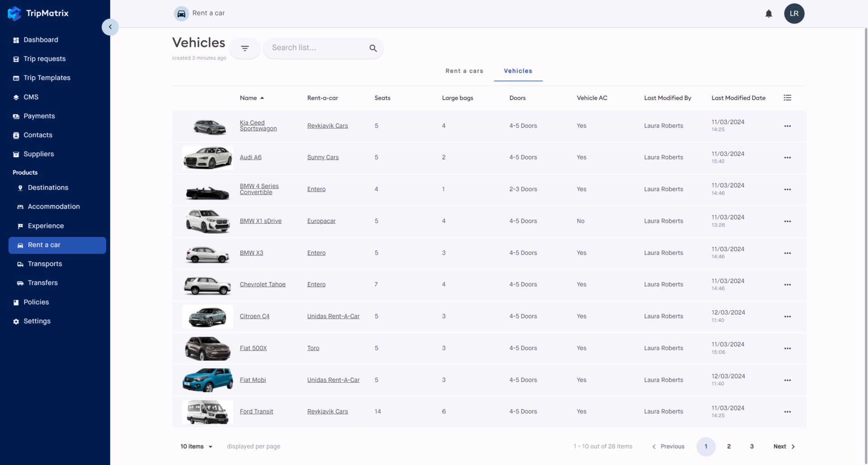Open the actions menu for Audi A6
This screenshot has width=868, height=465.
[x=788, y=158]
